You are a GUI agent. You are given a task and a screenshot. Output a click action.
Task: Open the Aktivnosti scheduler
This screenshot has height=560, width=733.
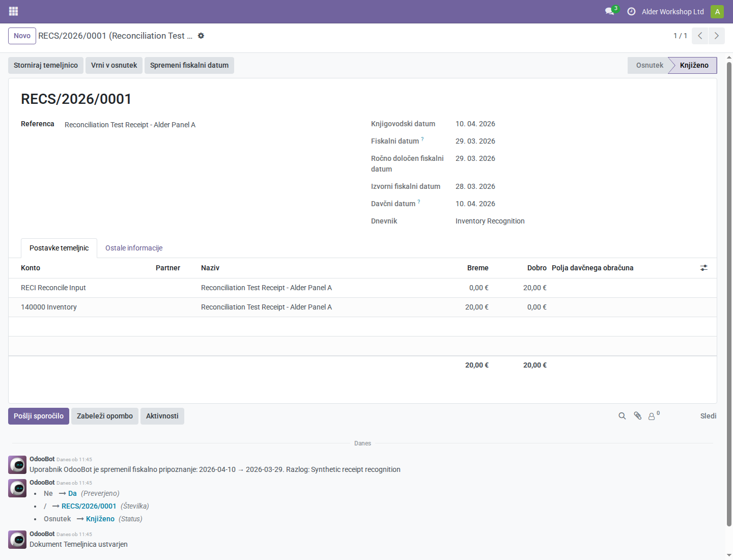point(162,416)
